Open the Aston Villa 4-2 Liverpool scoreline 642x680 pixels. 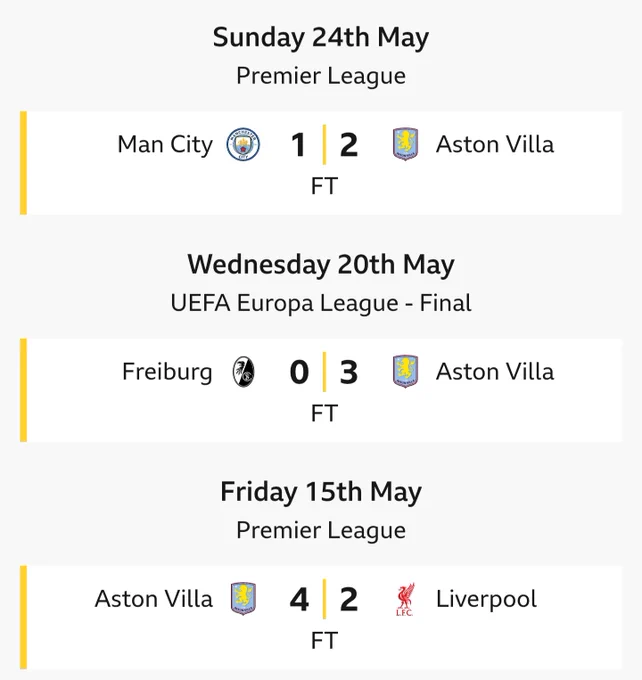pyautogui.click(x=324, y=599)
